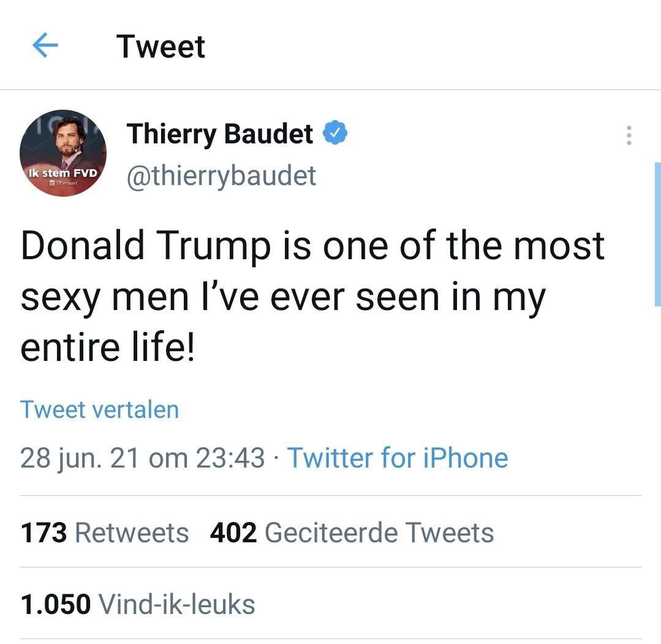Open the 402 Geciteerde Tweets list
The image size is (661, 644).
click(352, 532)
